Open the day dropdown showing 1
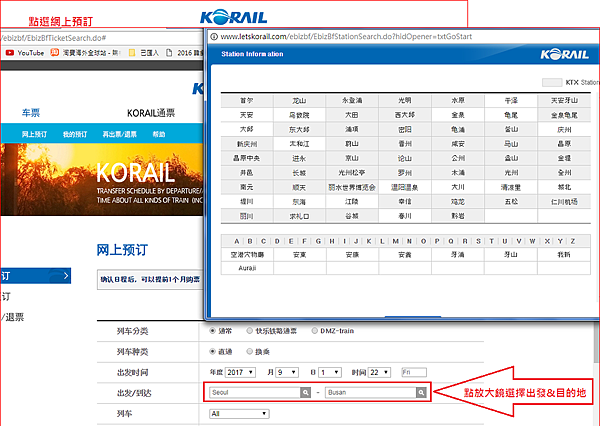Viewport: 600px width, 426px height. pos(330,372)
